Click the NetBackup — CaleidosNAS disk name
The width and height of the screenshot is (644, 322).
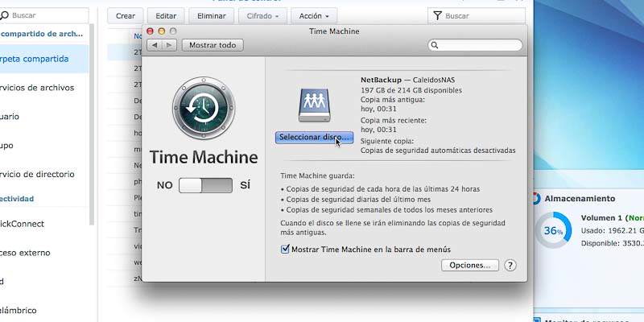click(x=407, y=80)
